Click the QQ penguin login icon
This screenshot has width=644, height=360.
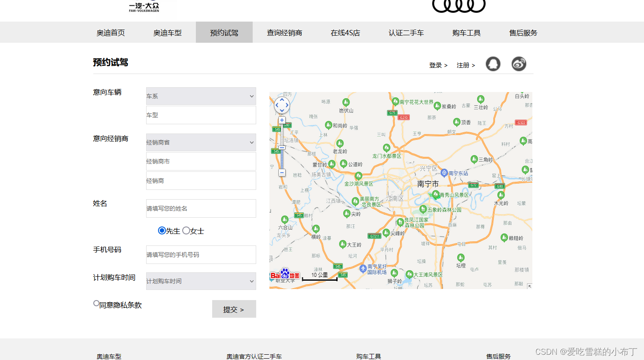tap(493, 64)
